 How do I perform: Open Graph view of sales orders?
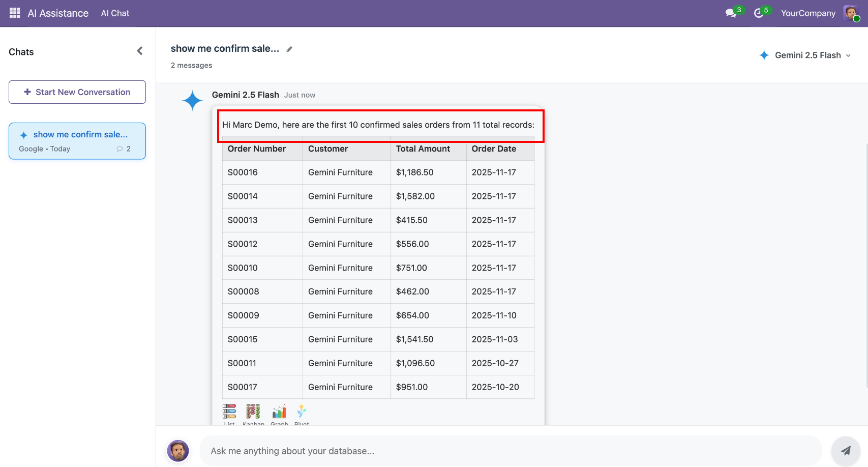[x=279, y=413]
